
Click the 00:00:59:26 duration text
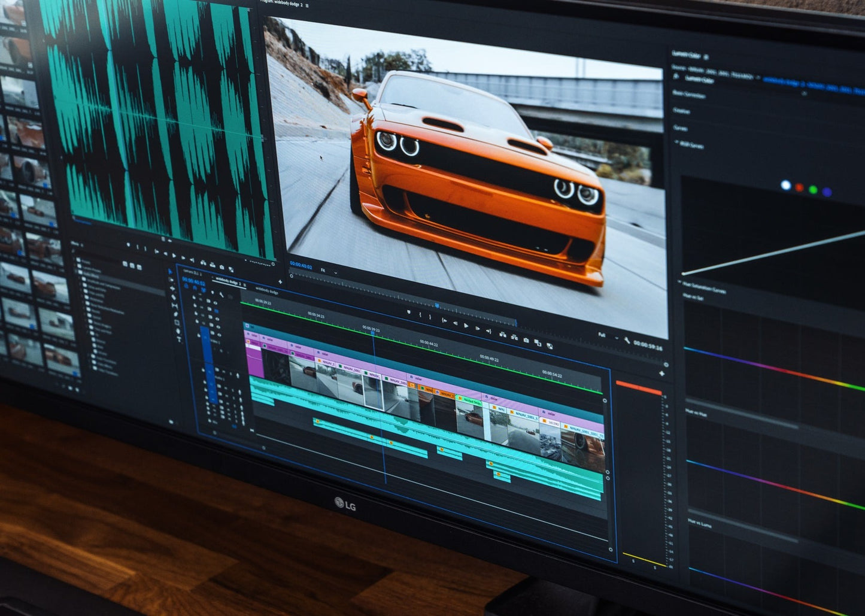click(648, 345)
